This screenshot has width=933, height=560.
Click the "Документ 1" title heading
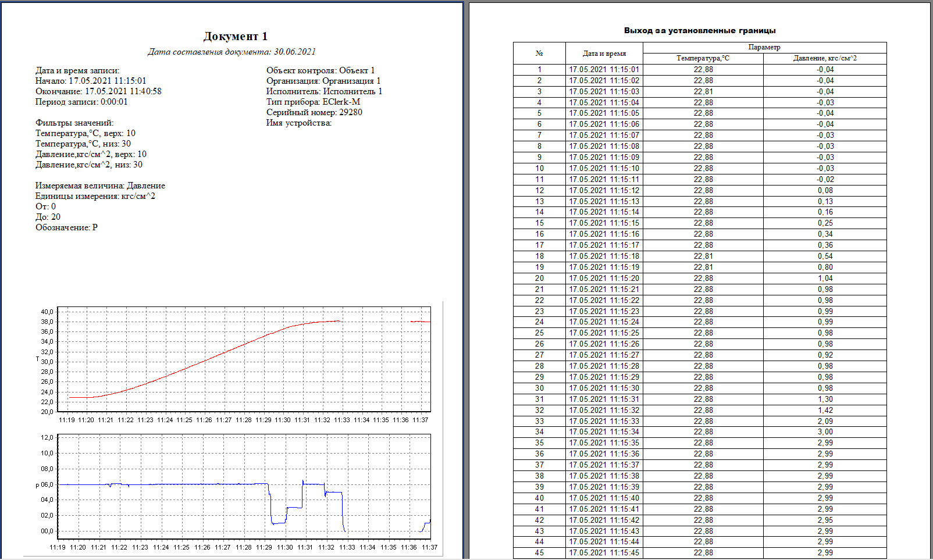tap(236, 36)
